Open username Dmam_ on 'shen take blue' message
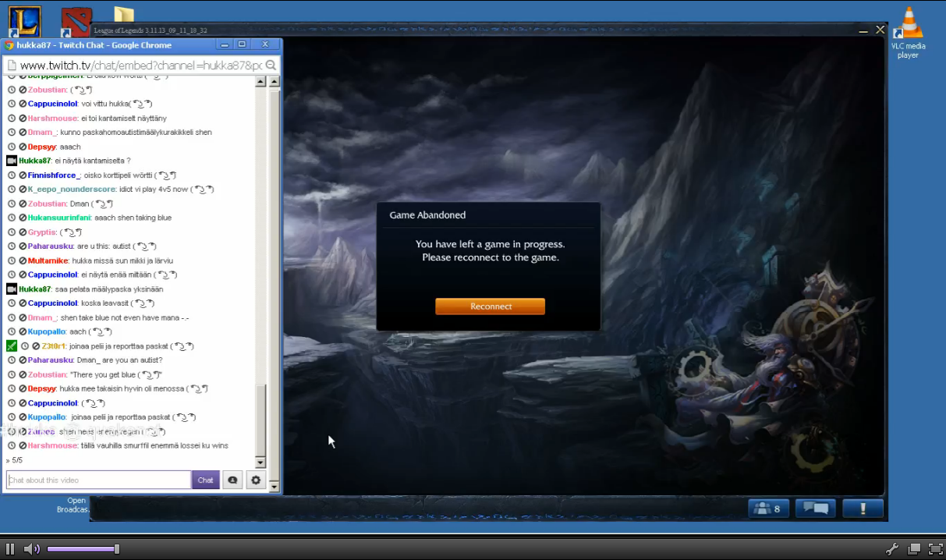 click(42, 317)
